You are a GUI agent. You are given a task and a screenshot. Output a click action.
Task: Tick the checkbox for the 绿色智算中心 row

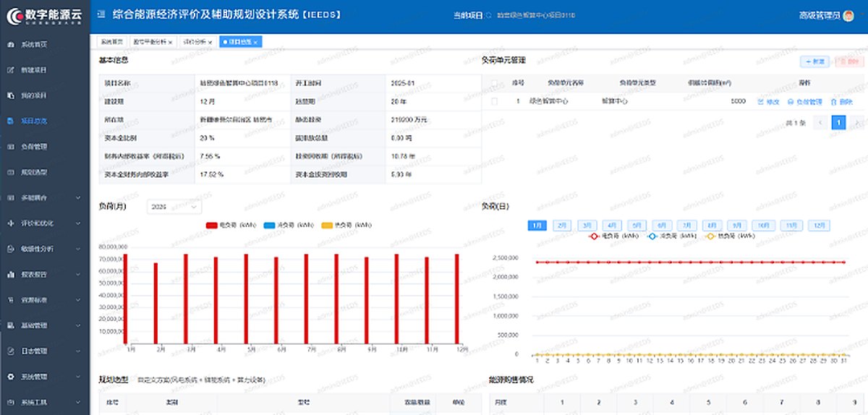click(x=495, y=102)
